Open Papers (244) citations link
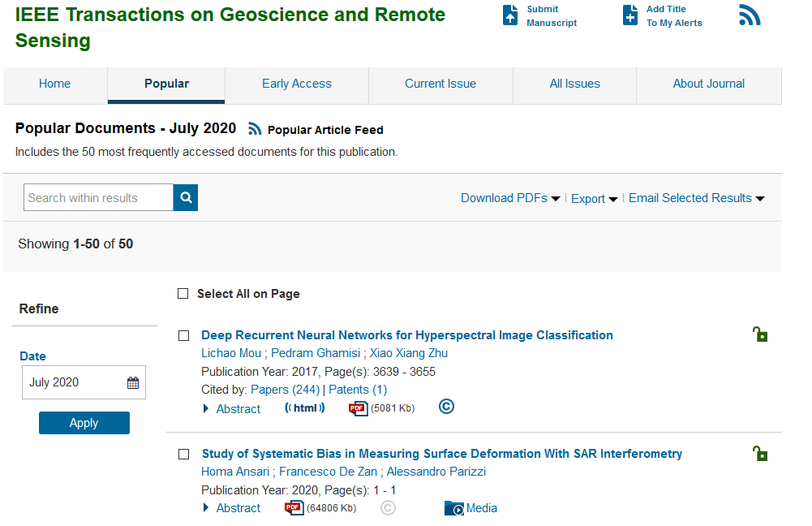This screenshot has height=526, width=812. [x=286, y=390]
